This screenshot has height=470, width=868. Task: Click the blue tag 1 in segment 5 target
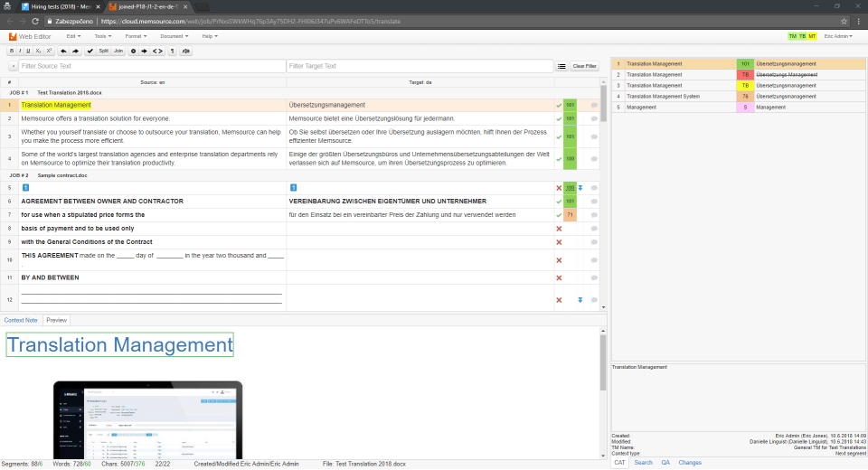(x=293, y=188)
